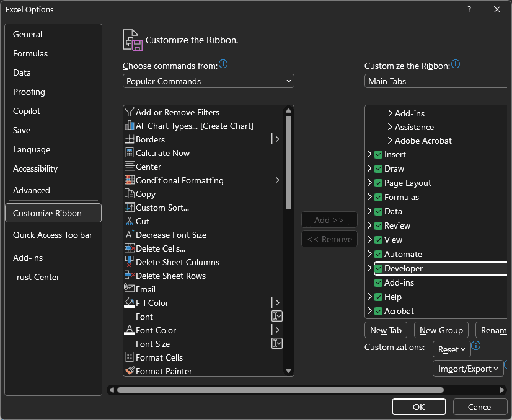Select the Font Color letter icon

(x=130, y=330)
